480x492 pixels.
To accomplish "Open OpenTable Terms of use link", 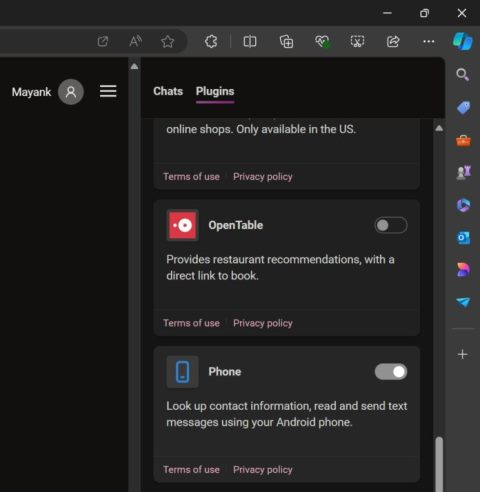I will (191, 323).
